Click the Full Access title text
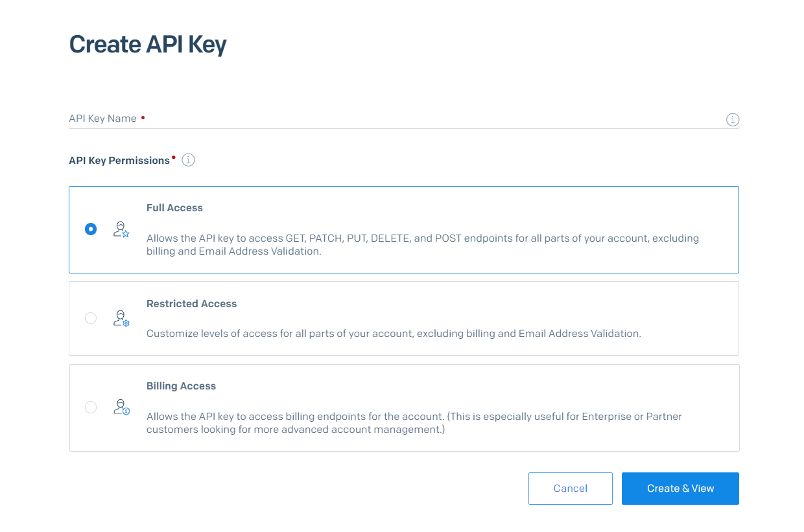 pos(174,207)
